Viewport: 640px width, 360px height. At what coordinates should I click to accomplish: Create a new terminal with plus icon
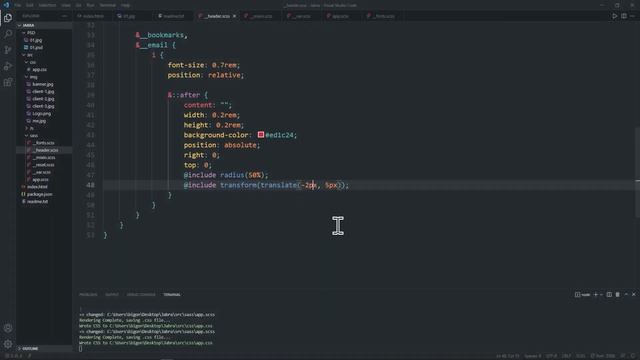[596, 294]
